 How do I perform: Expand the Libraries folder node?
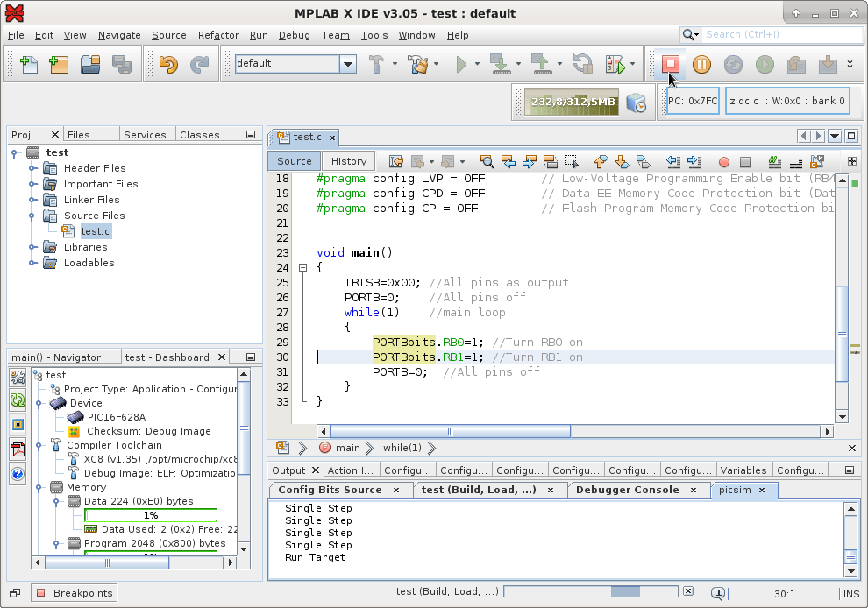33,247
